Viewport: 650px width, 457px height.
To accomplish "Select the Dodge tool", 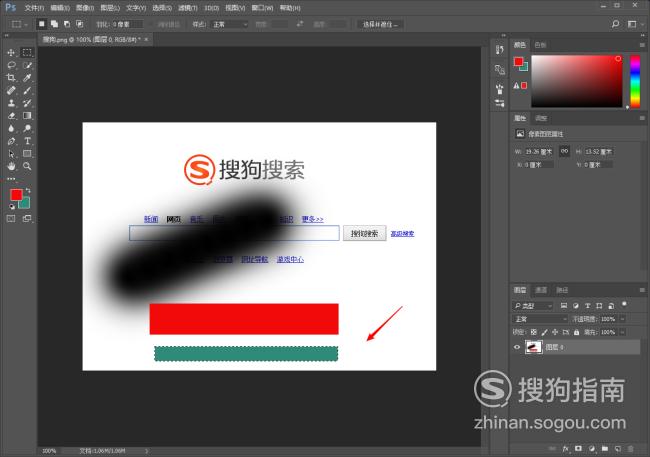I will coord(27,128).
